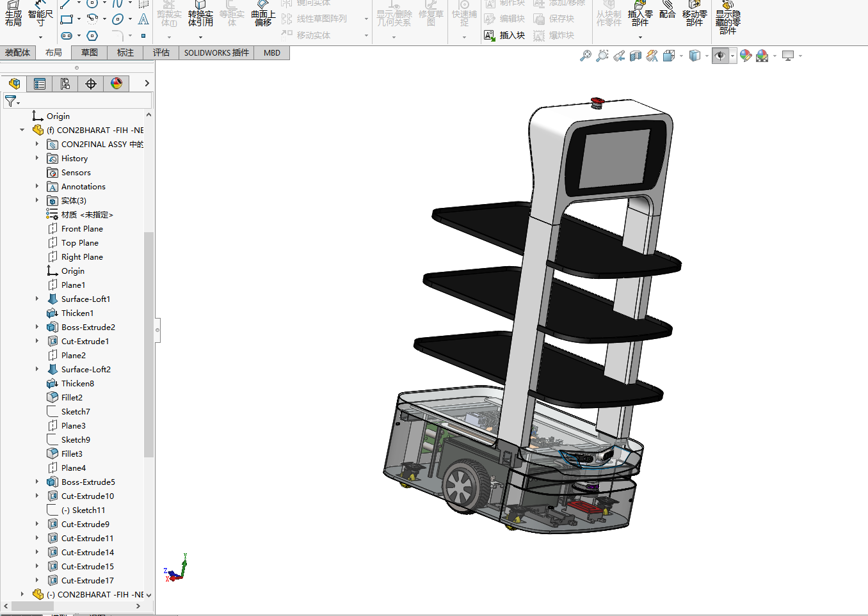Open the FeatureManager design tree tab
Image resolution: width=868 pixels, height=616 pixels.
click(14, 83)
